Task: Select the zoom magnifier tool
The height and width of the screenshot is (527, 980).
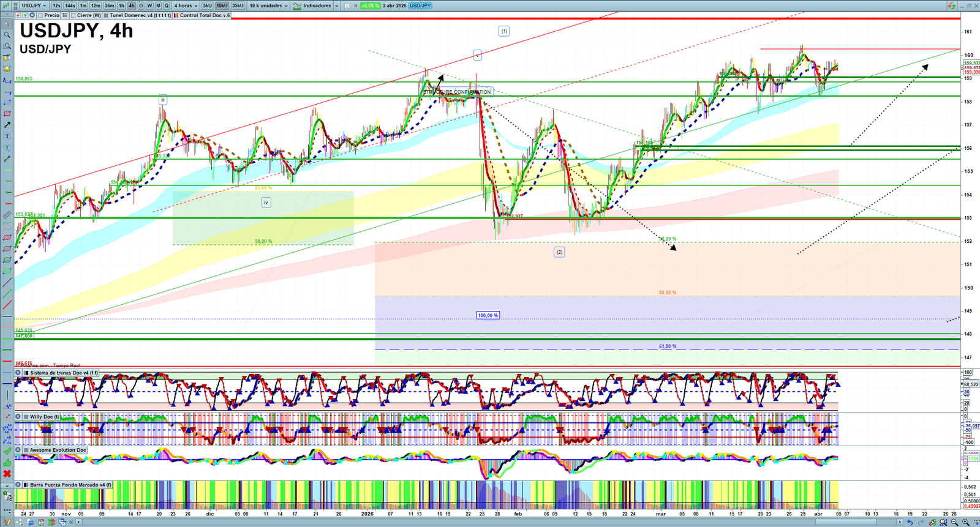Action: pos(7,35)
